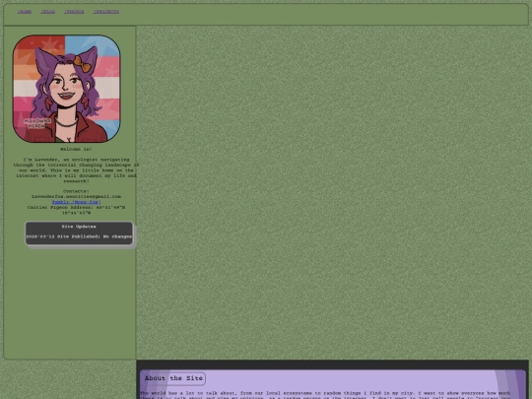Click the "Site Published: No changes" update entry
Screen dimensions: 532x399
(x=79, y=236)
